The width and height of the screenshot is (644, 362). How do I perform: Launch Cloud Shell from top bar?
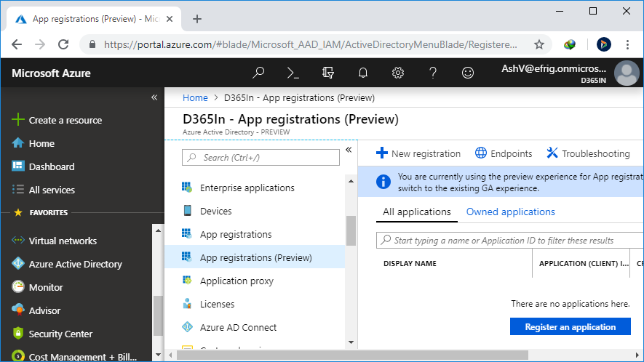(x=293, y=73)
